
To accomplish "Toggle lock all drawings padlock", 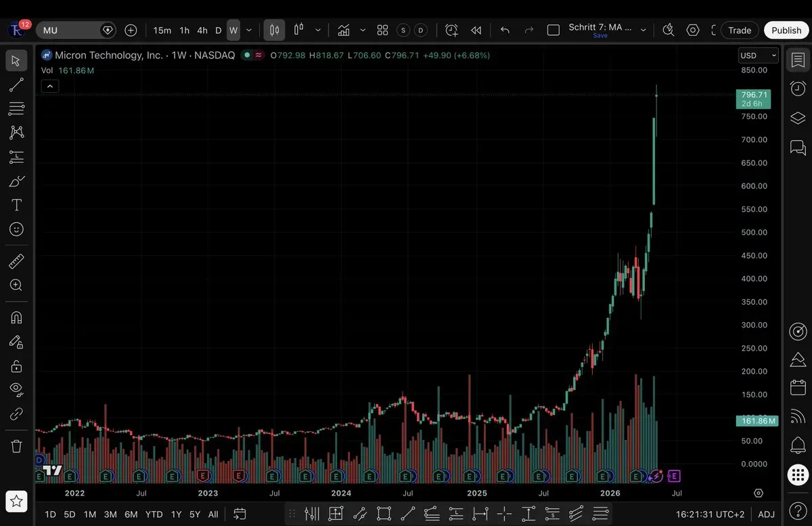I will coord(16,366).
